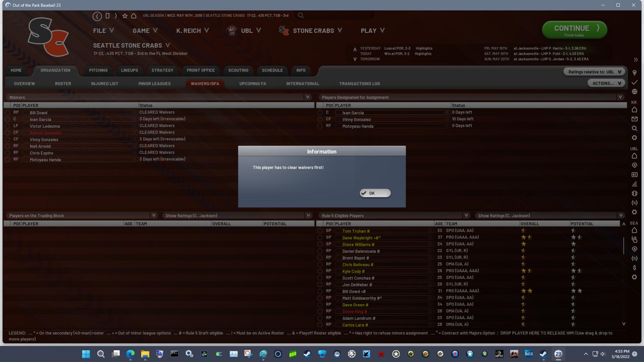644x362 pixels.
Task: Open the Actions... dropdown
Action: (606, 83)
